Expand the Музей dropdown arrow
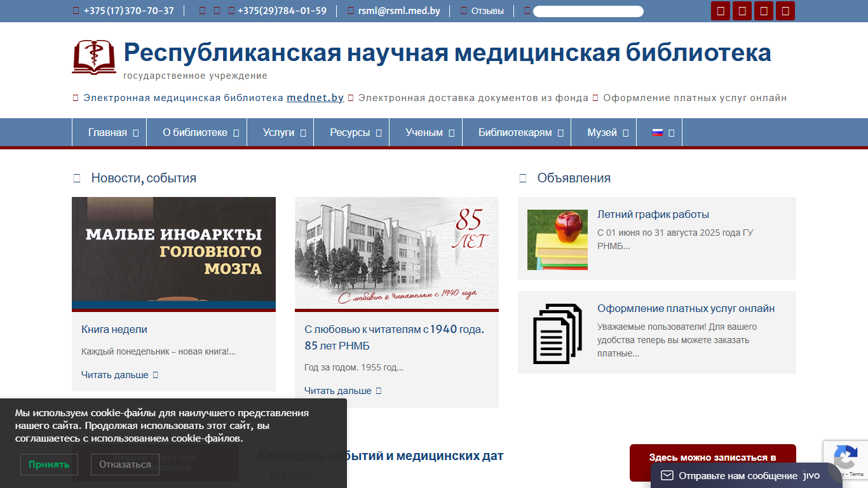 tap(626, 133)
